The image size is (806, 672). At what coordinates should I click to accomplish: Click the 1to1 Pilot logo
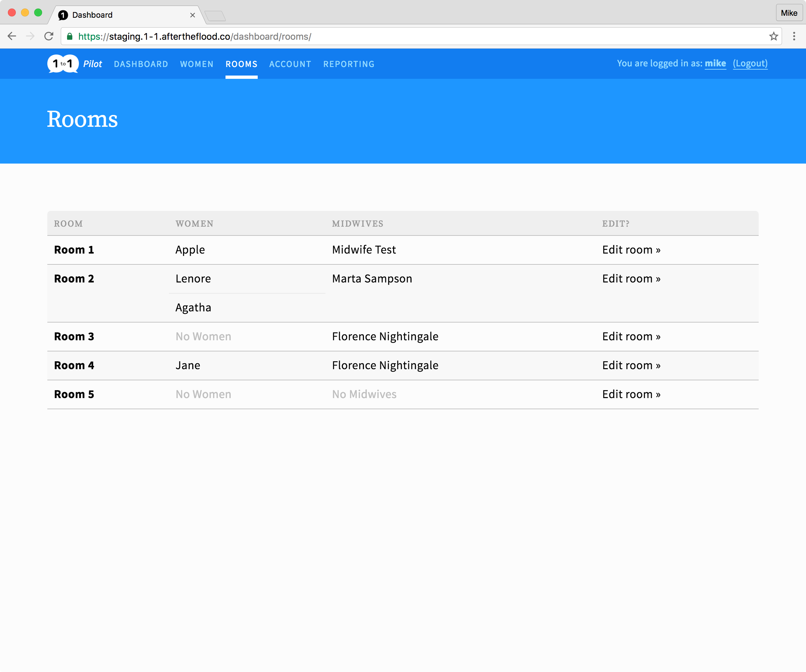tap(63, 64)
